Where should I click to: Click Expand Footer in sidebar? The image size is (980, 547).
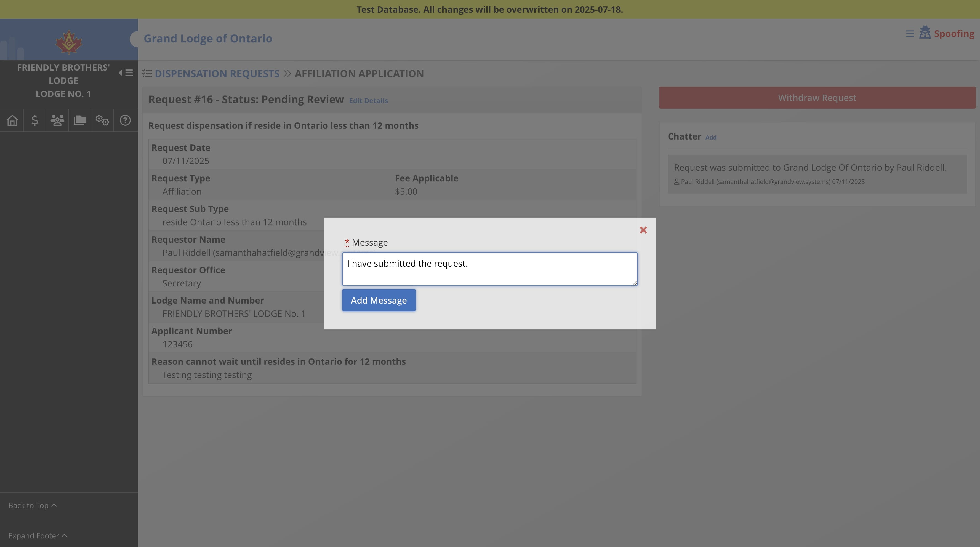pos(38,536)
